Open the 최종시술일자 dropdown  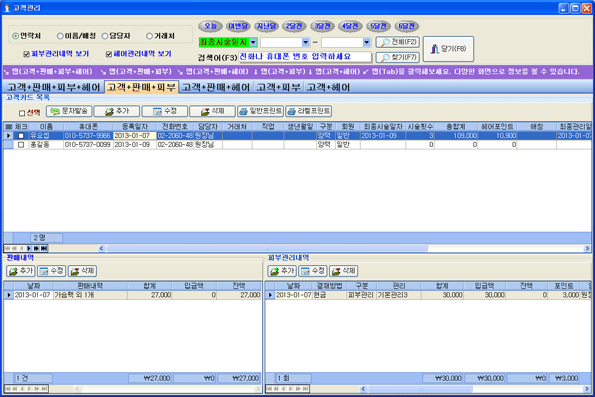click(253, 42)
